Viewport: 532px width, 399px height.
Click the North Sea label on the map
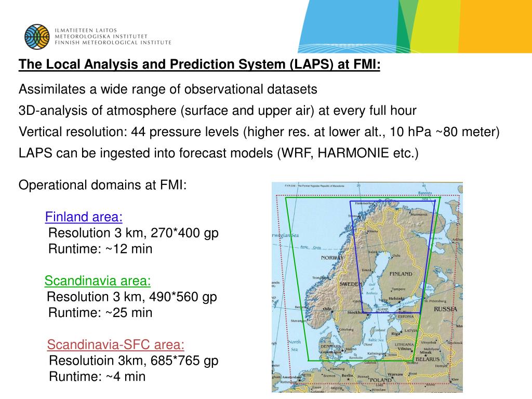point(294,345)
